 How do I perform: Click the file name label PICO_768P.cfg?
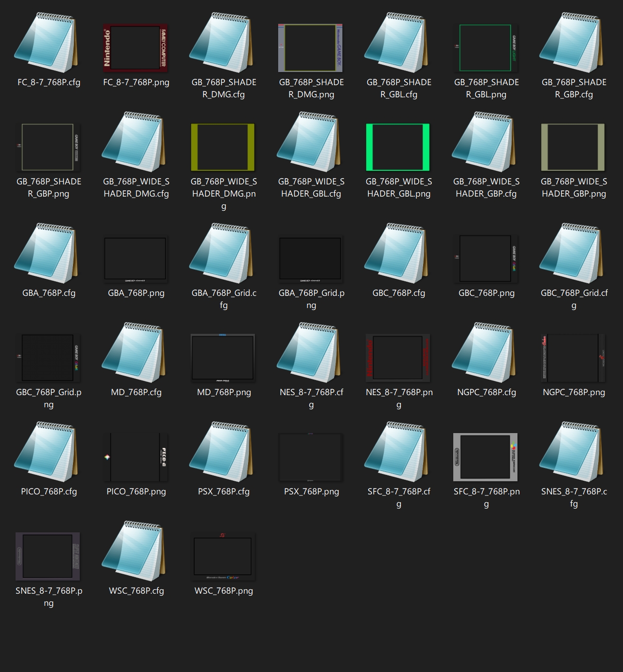coord(49,491)
